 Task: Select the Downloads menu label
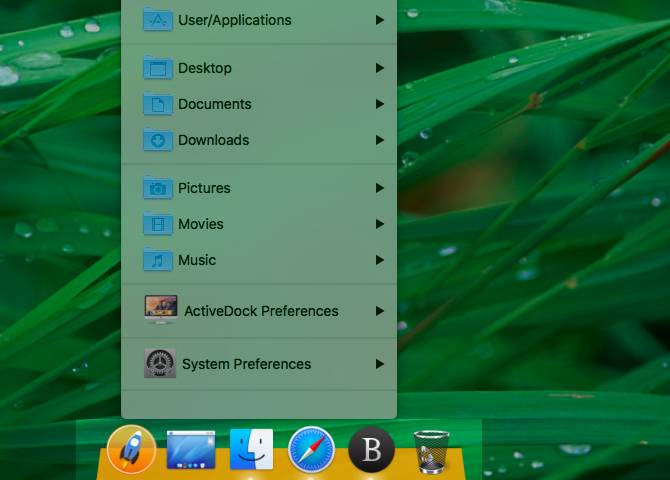[214, 140]
